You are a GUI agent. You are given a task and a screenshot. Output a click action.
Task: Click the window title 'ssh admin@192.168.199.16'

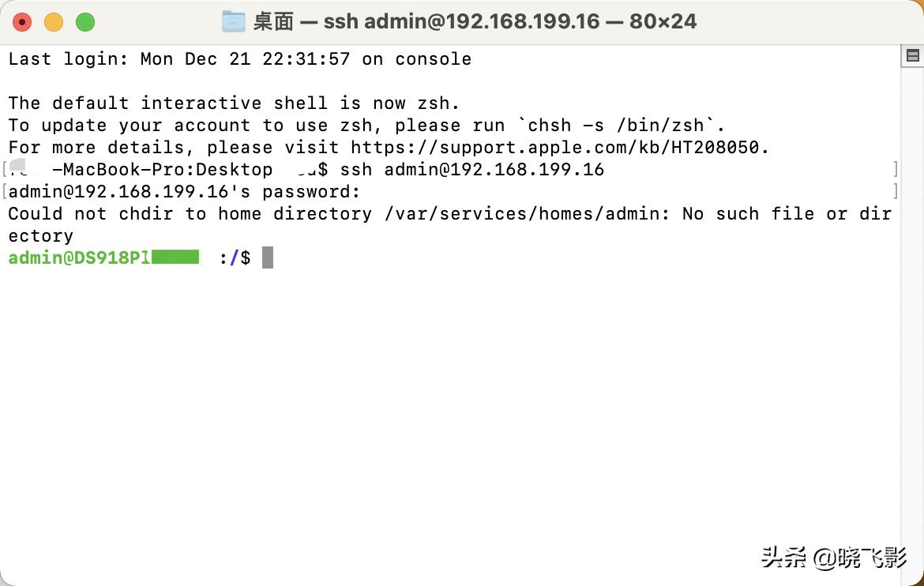tap(461, 21)
